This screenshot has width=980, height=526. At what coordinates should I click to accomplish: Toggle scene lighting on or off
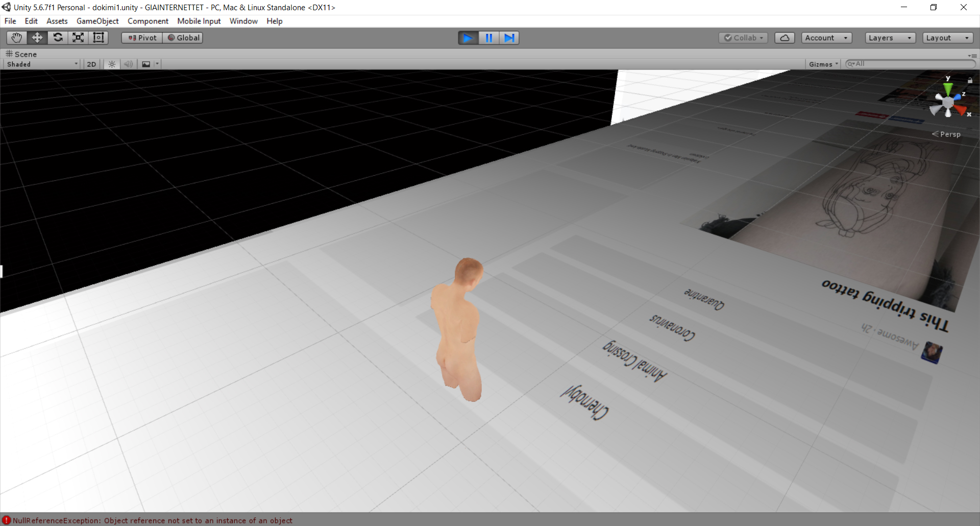coord(112,64)
